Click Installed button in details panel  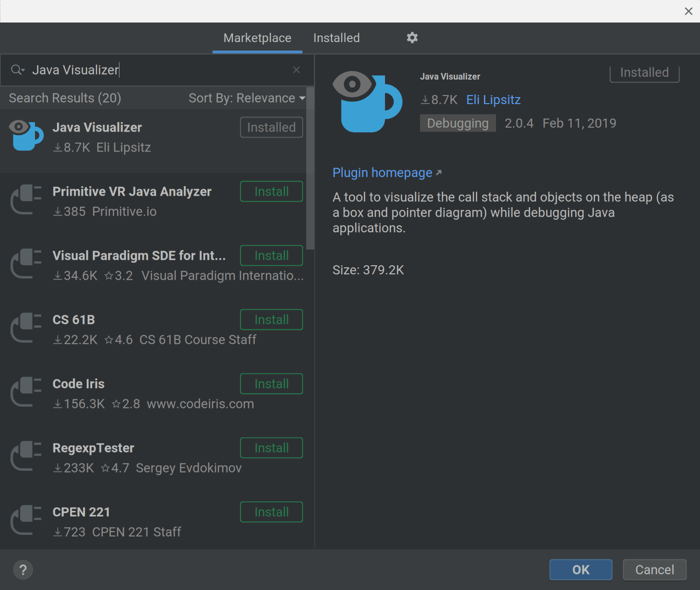click(644, 73)
